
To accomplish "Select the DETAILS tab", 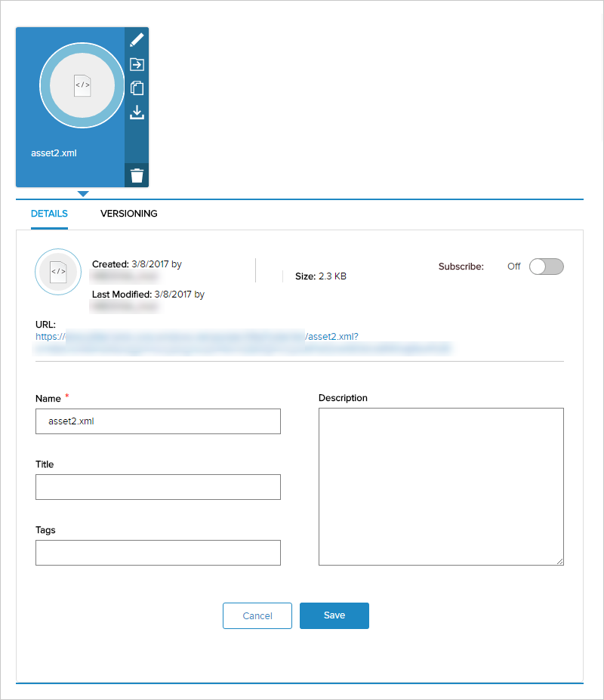I will click(x=49, y=214).
